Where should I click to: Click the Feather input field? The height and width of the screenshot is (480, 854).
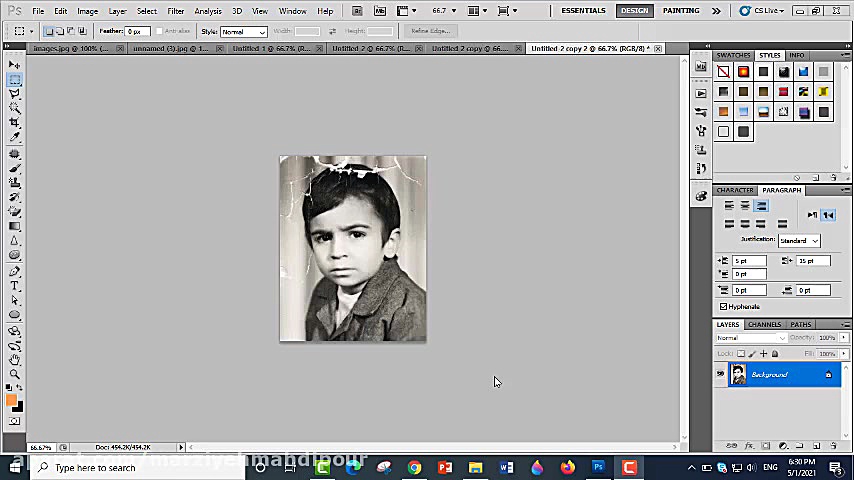(x=137, y=32)
